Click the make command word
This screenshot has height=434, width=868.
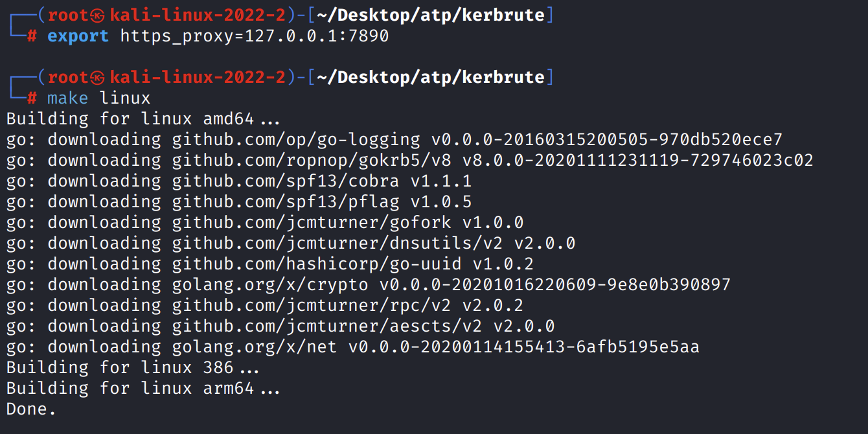[68, 98]
